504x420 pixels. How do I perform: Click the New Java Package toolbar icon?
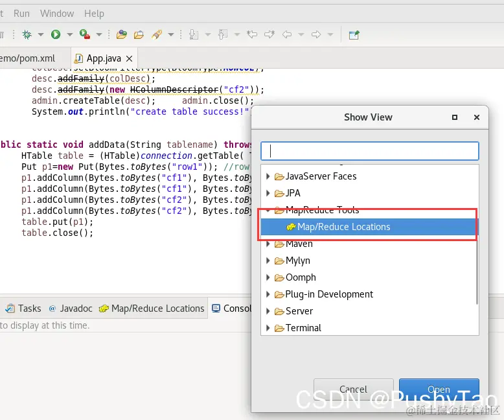click(x=122, y=34)
